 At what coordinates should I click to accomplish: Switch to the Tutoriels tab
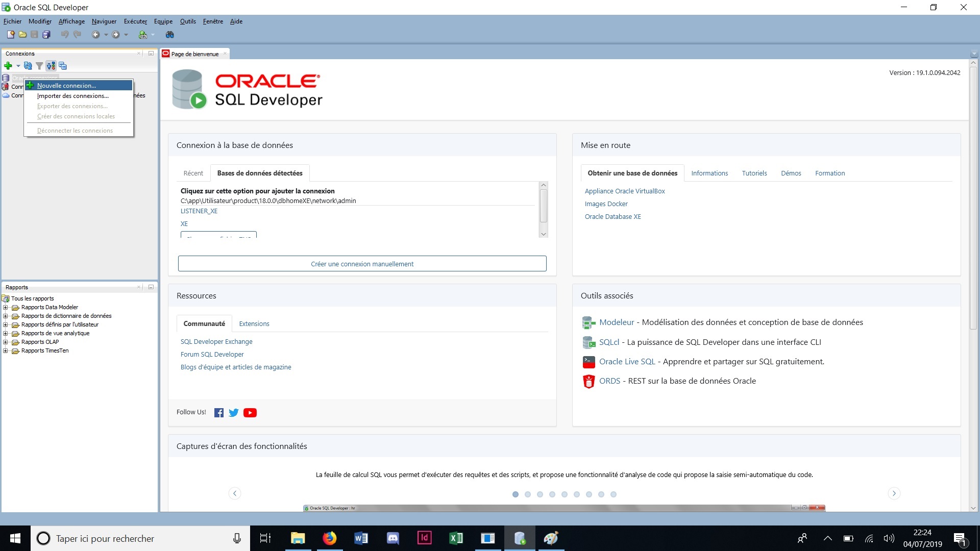click(x=754, y=173)
